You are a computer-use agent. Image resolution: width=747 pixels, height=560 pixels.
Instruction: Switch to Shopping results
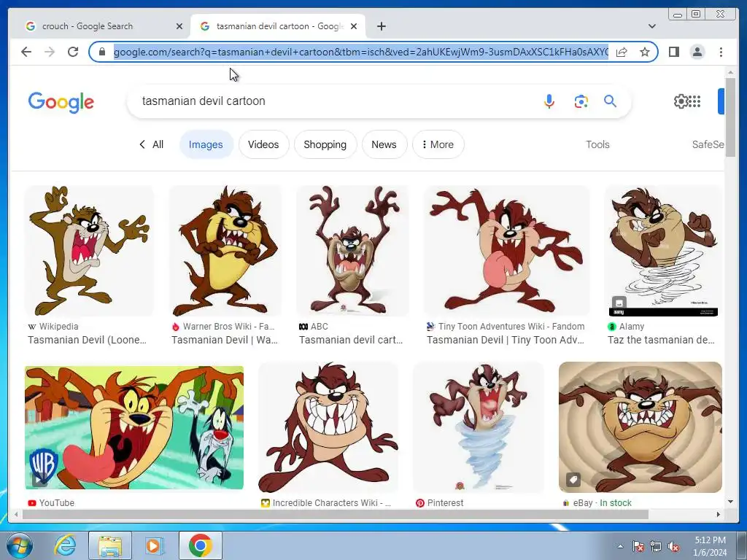(325, 144)
